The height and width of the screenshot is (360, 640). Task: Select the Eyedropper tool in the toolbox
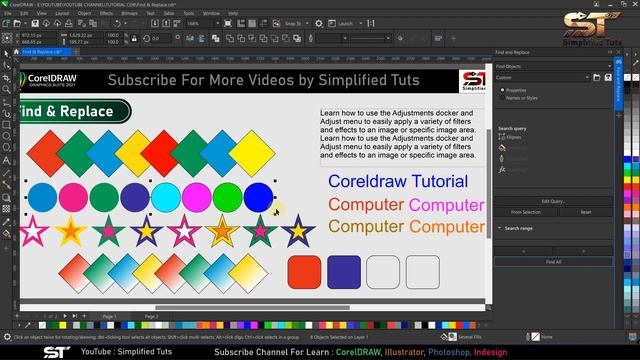(6, 222)
